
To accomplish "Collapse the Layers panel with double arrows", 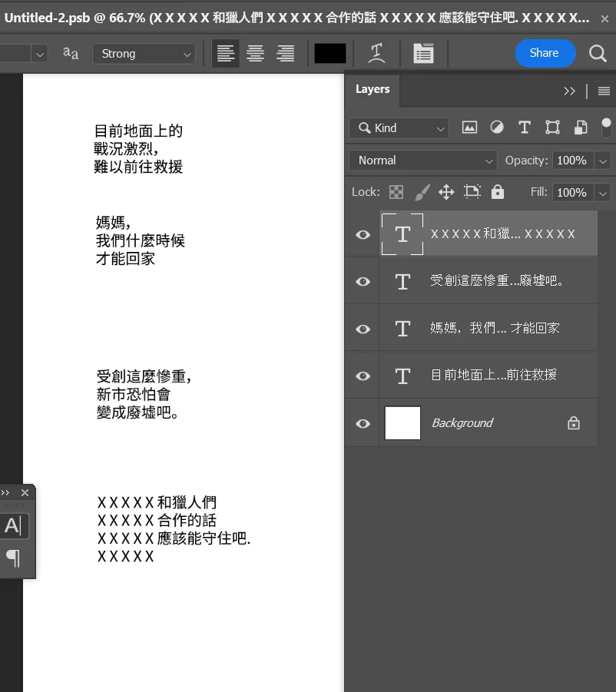I will [x=569, y=91].
